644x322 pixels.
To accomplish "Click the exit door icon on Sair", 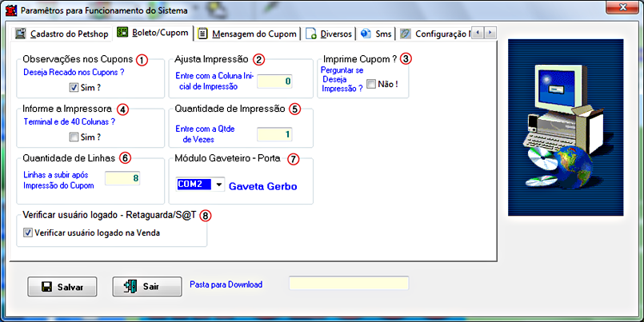I will (130, 287).
